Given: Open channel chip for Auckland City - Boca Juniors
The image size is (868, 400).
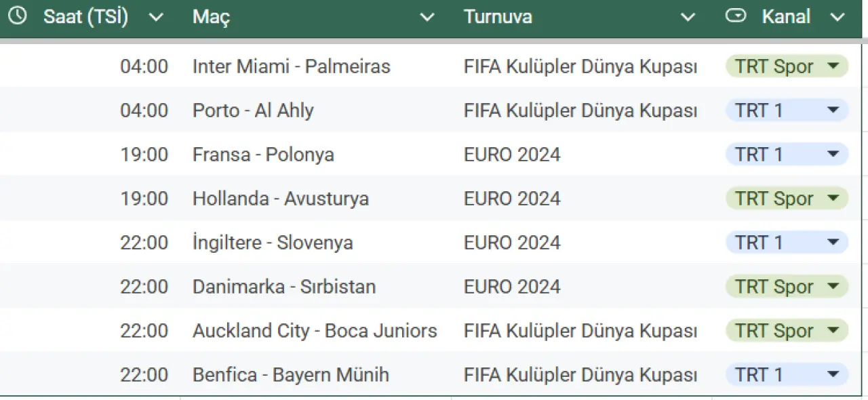Looking at the screenshot, I should [x=833, y=331].
